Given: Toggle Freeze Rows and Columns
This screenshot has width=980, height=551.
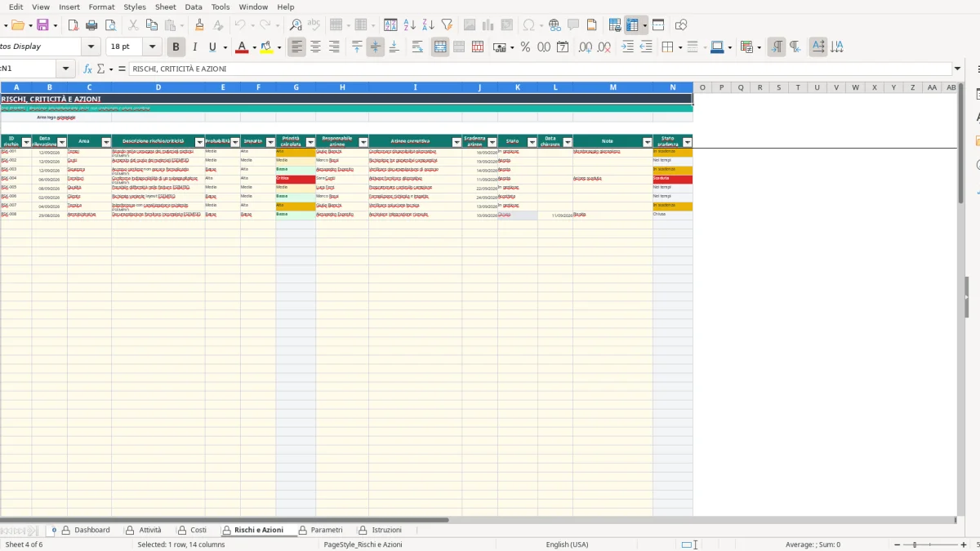Looking at the screenshot, I should tap(633, 25).
